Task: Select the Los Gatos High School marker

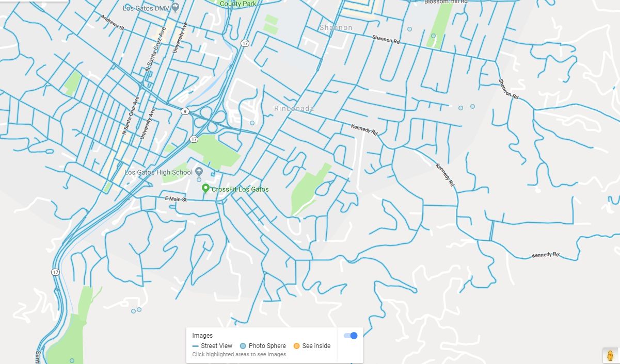Action: pos(199,172)
